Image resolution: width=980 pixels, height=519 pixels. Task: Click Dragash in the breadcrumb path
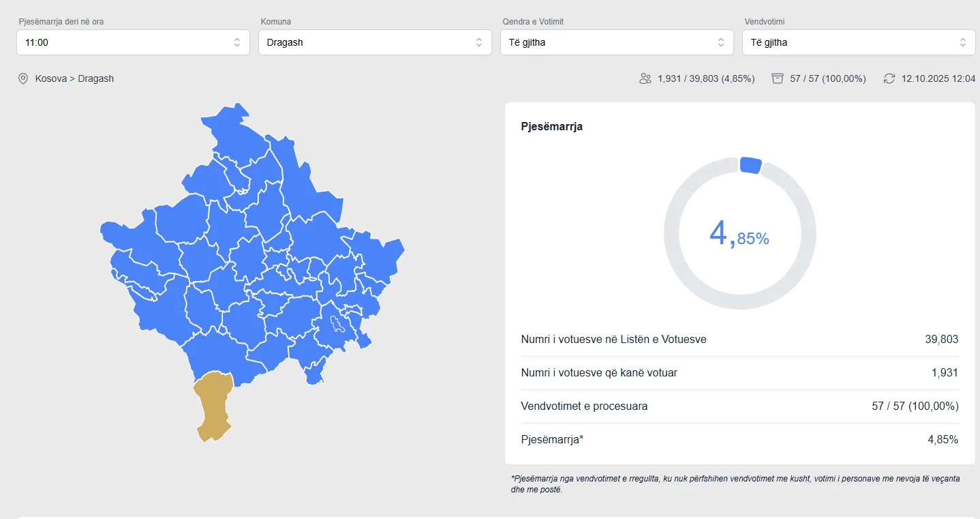point(96,79)
